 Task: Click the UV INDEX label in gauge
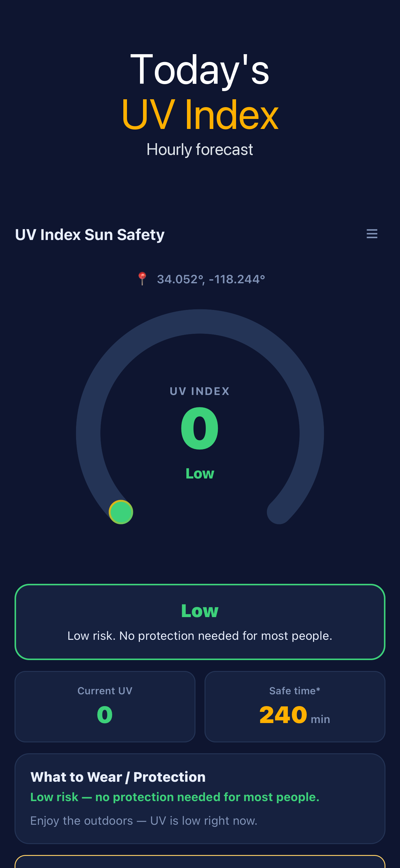click(x=200, y=391)
